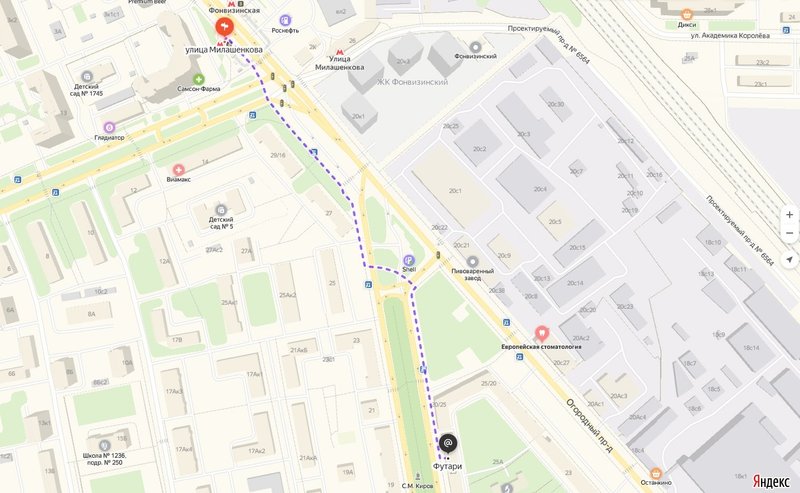800x493 pixels.
Task: Zoom in with the plus button
Action: [x=789, y=215]
